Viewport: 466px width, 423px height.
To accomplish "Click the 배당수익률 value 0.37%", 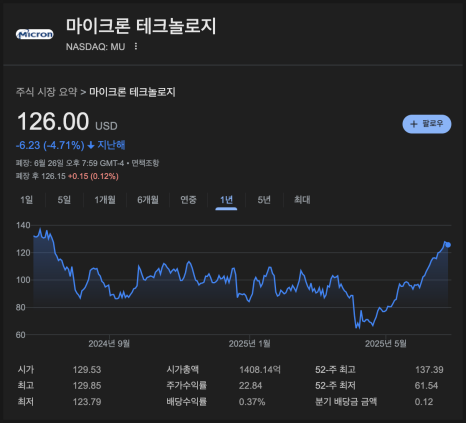I will (252, 402).
